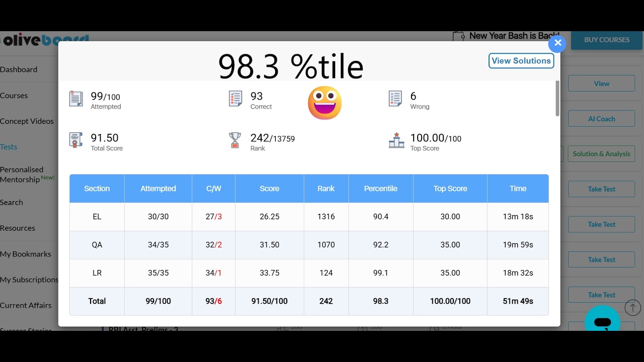Click the Top Score podium icon
Viewport: 644px width, 362px height.
pos(396,140)
